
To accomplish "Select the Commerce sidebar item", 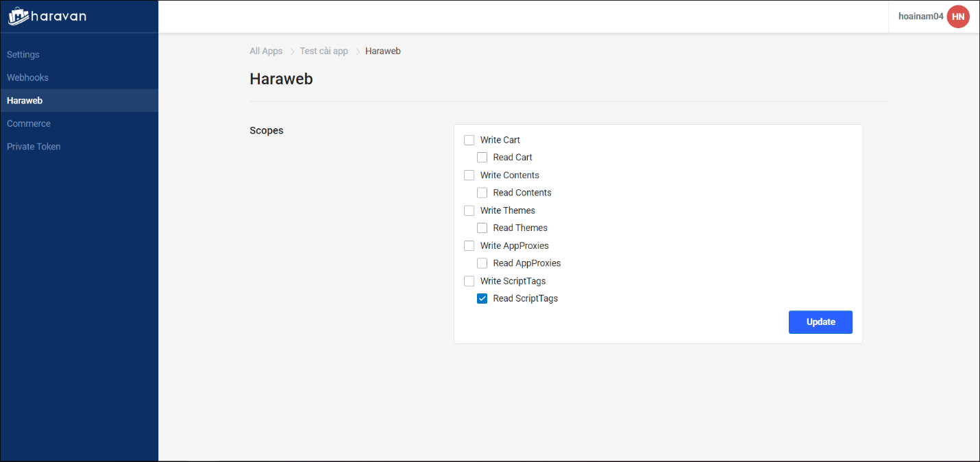I will 29,124.
